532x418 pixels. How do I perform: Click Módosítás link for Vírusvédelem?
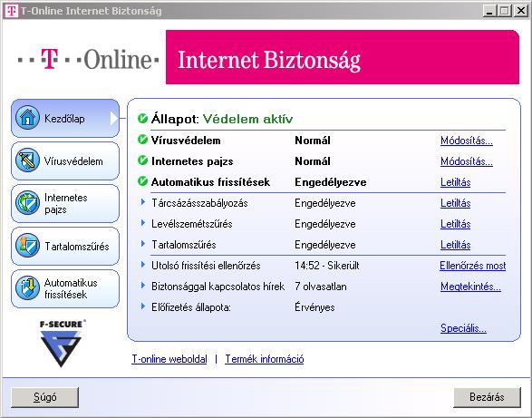(467, 141)
